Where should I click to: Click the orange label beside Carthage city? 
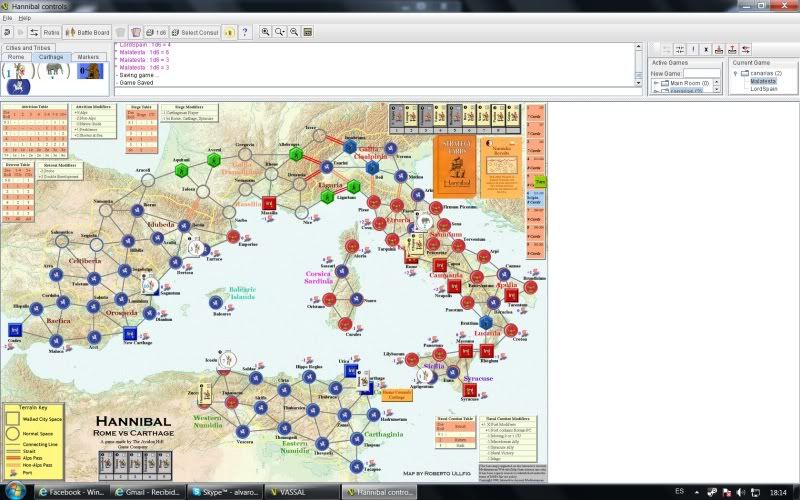tap(396, 395)
